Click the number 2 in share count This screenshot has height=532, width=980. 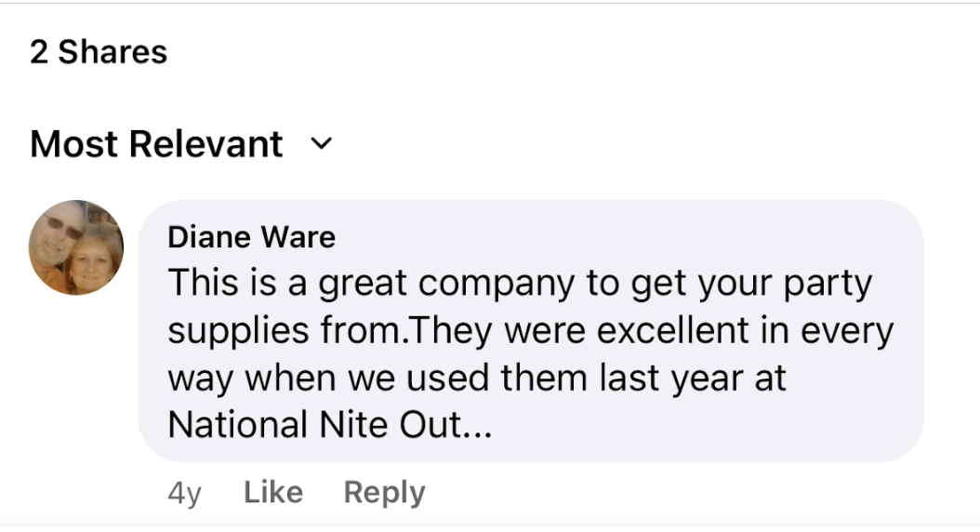point(39,52)
